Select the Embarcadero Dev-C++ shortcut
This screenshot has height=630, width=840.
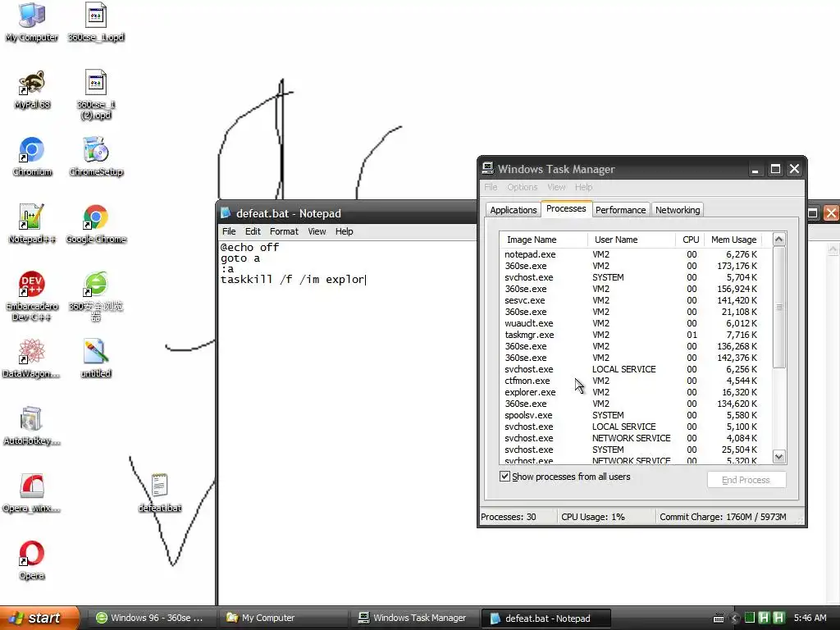click(x=32, y=297)
